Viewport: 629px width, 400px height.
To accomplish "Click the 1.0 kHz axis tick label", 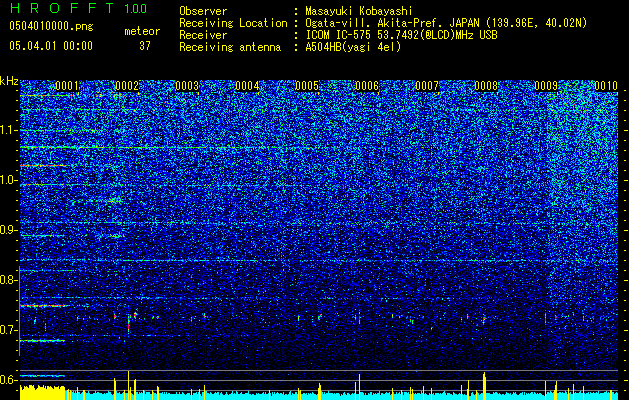I will click(9, 180).
